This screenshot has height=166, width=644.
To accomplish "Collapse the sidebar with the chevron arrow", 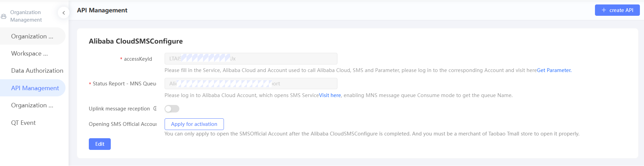I will click(63, 13).
